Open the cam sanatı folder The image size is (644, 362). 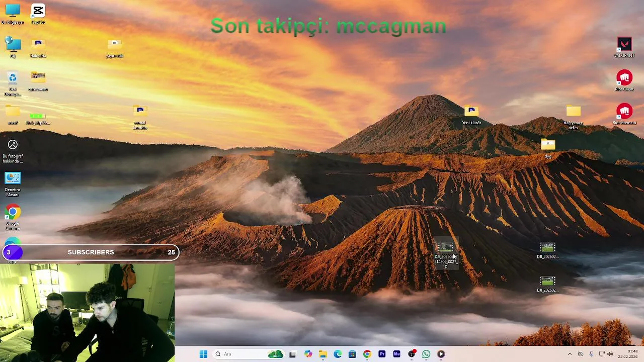tap(38, 81)
